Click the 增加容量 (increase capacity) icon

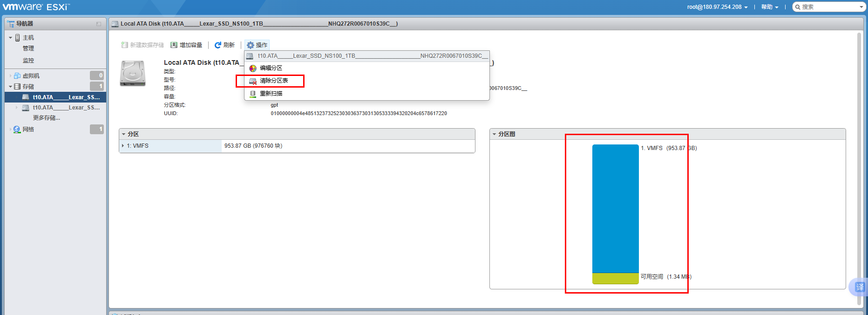tap(174, 45)
